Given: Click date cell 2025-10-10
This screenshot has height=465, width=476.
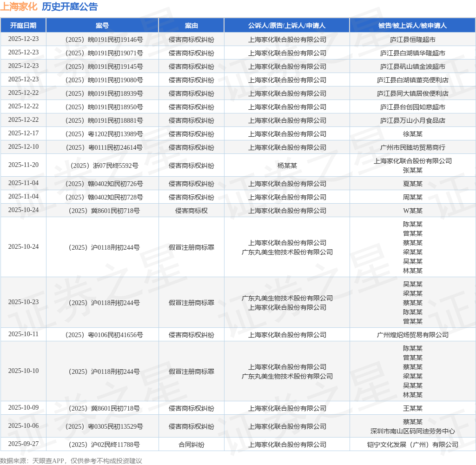Looking at the screenshot, I should pyautogui.click(x=23, y=371).
